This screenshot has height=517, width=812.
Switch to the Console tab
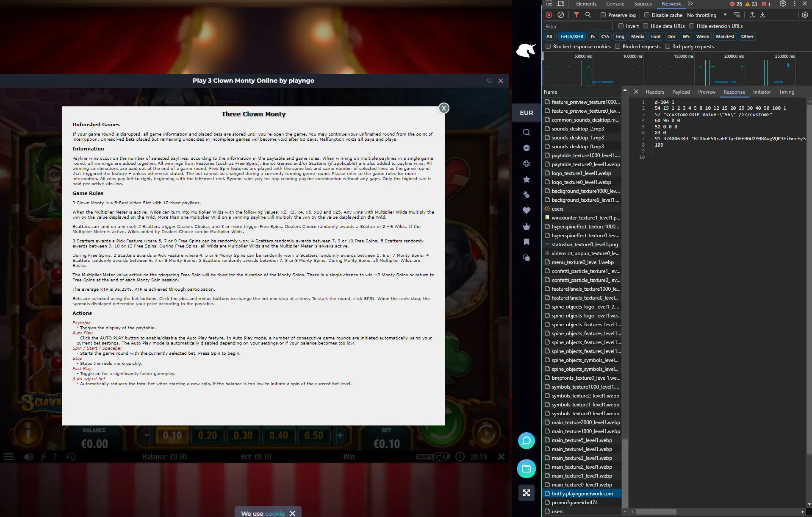pyautogui.click(x=615, y=4)
